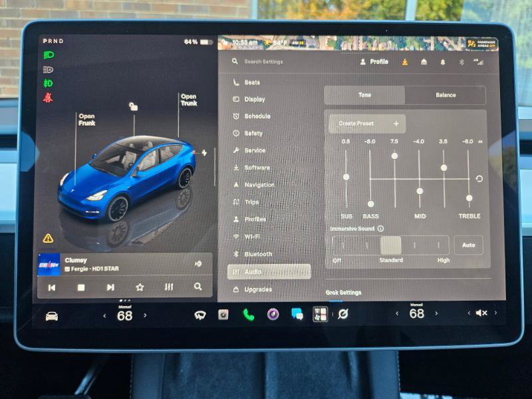Open the Messages chat app
The image size is (532, 399).
pos(297,314)
